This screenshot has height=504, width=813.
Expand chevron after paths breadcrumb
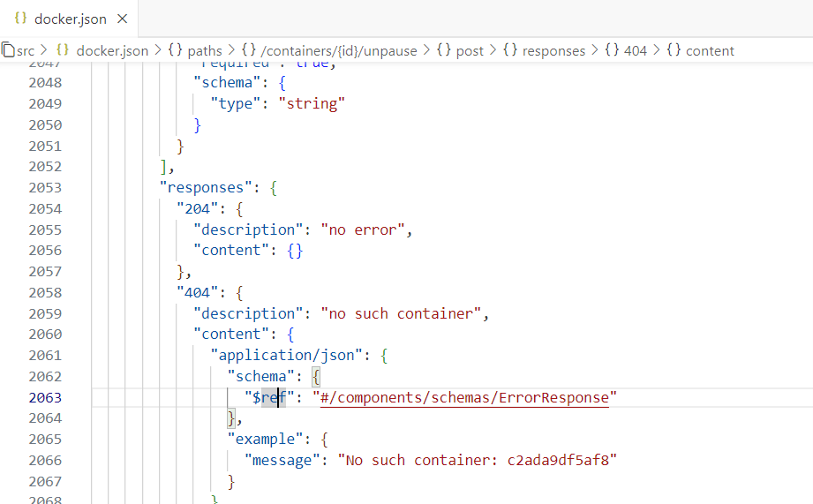(231, 50)
